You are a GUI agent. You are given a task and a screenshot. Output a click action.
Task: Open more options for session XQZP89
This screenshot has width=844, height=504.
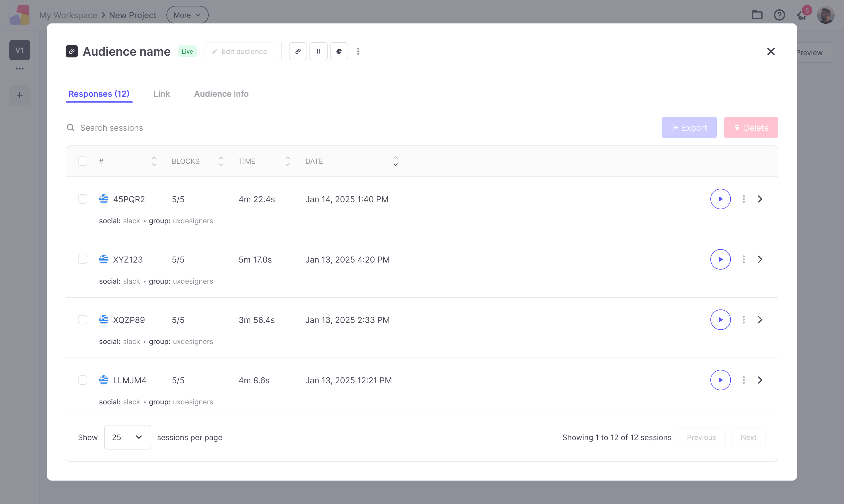pyautogui.click(x=744, y=320)
